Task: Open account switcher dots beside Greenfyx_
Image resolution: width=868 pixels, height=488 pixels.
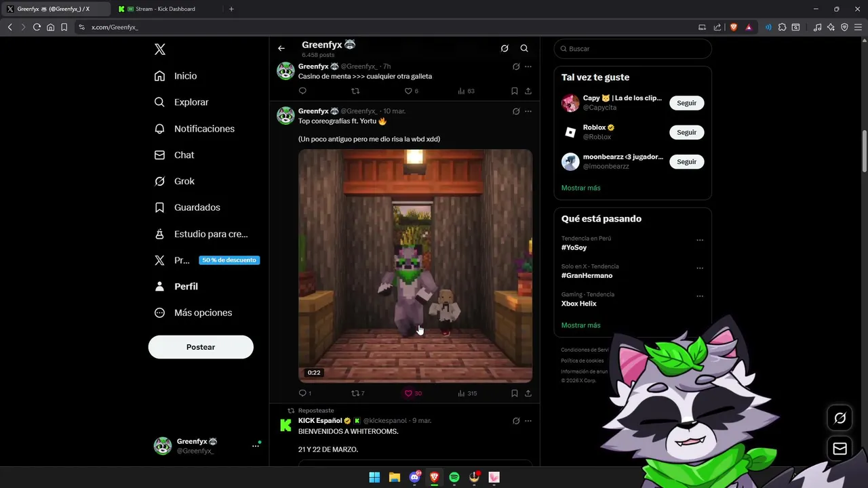Action: point(256,446)
